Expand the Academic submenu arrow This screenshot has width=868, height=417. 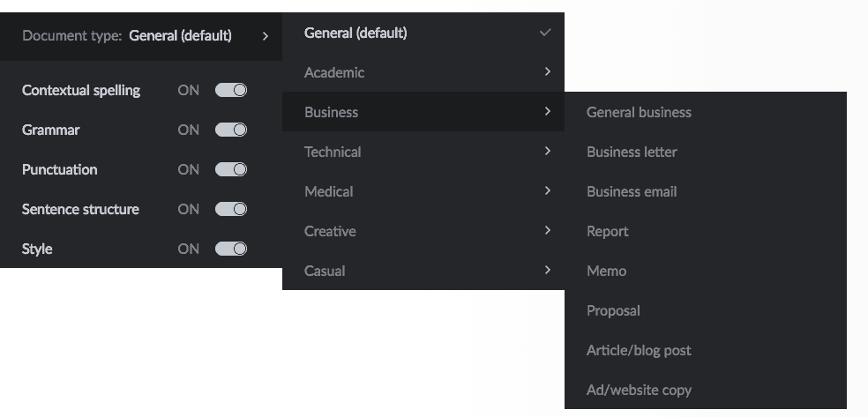click(x=548, y=72)
